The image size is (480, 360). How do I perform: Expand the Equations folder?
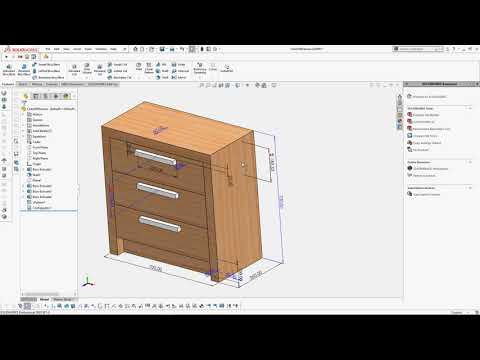24,136
